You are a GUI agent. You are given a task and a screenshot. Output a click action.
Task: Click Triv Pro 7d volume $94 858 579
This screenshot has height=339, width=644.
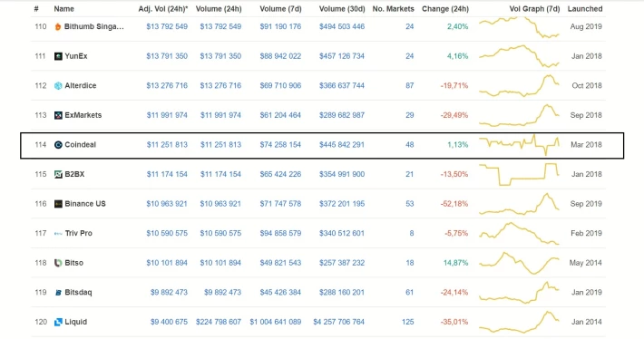point(280,234)
